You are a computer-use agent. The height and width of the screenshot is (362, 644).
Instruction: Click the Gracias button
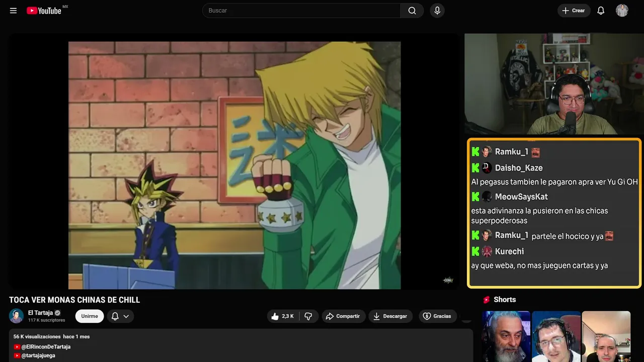(438, 316)
